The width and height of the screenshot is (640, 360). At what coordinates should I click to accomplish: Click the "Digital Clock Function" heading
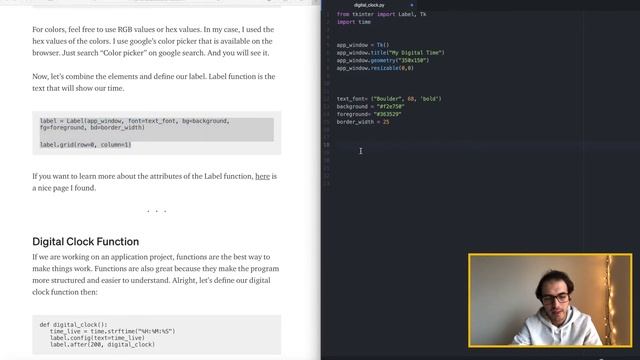[x=86, y=242]
